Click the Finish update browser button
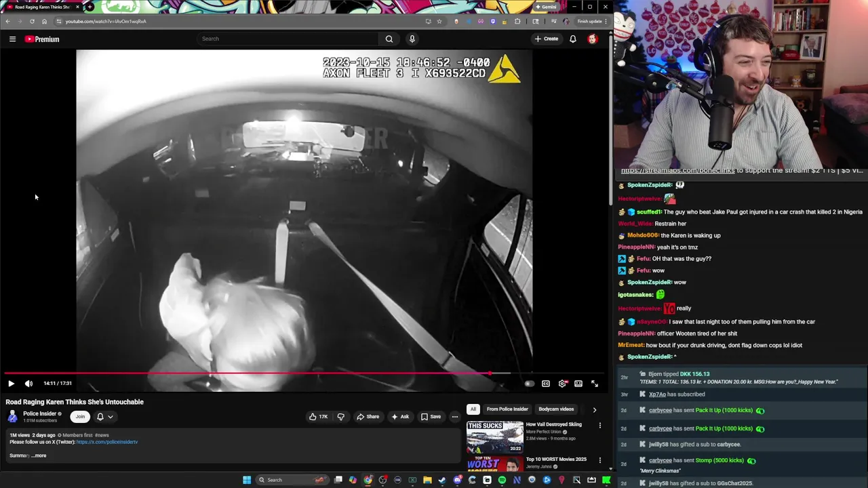 point(592,21)
